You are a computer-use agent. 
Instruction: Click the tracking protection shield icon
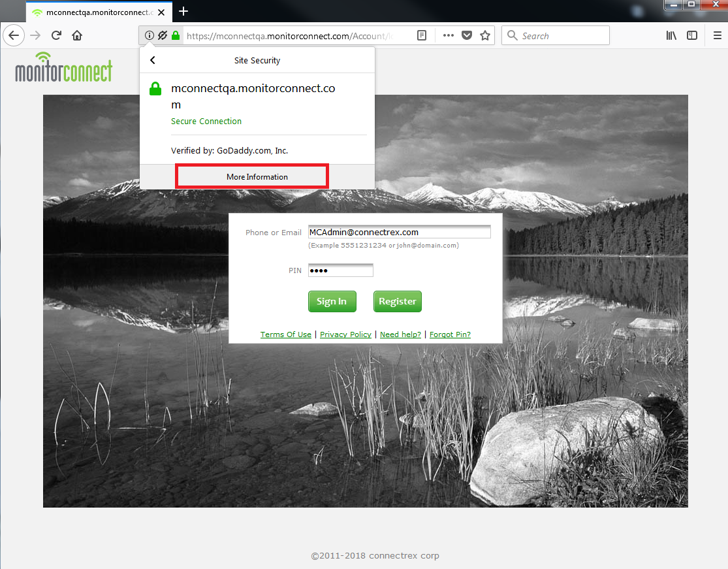(x=162, y=35)
